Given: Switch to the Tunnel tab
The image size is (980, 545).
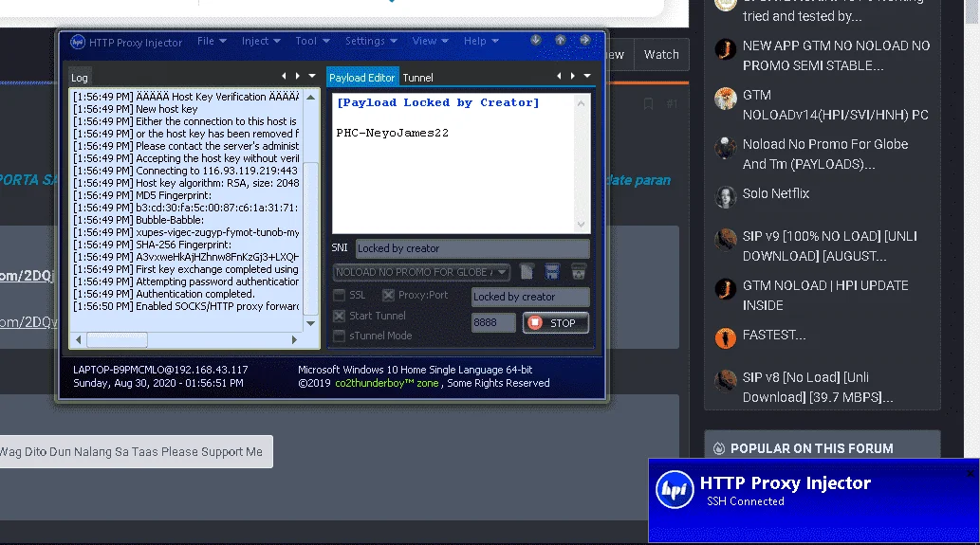Looking at the screenshot, I should (417, 78).
